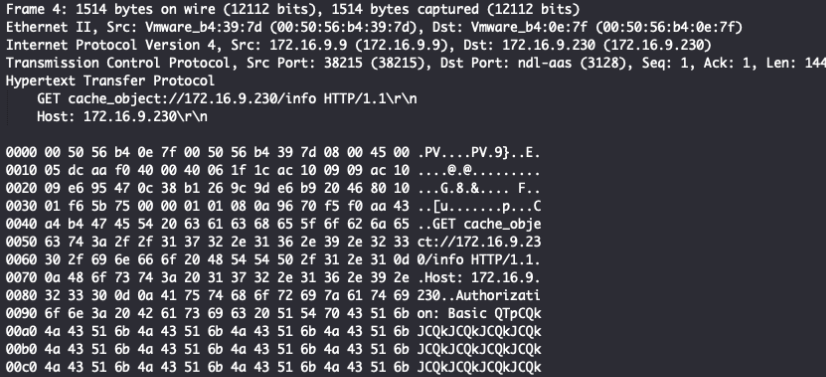This screenshot has height=377, width=826.
Task: Click ASCII text 'ct://172.16.9.23' in dump
Action: coord(479,243)
